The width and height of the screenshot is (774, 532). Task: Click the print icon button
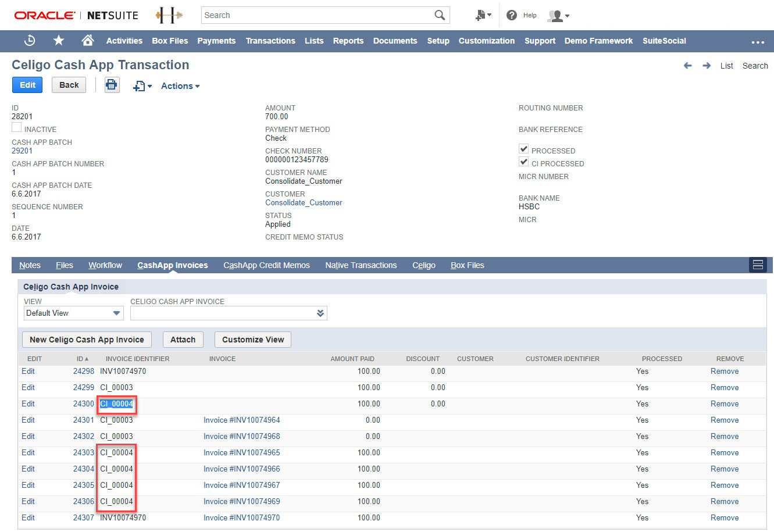[x=112, y=85]
